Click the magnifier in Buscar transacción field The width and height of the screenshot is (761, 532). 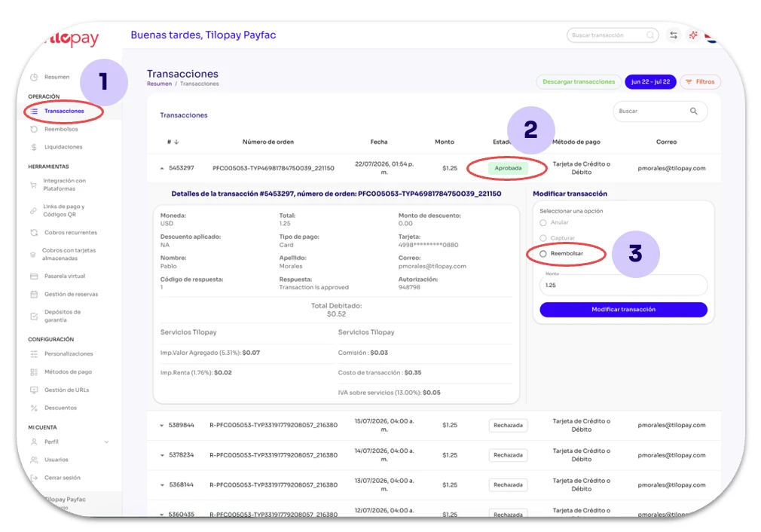point(649,35)
